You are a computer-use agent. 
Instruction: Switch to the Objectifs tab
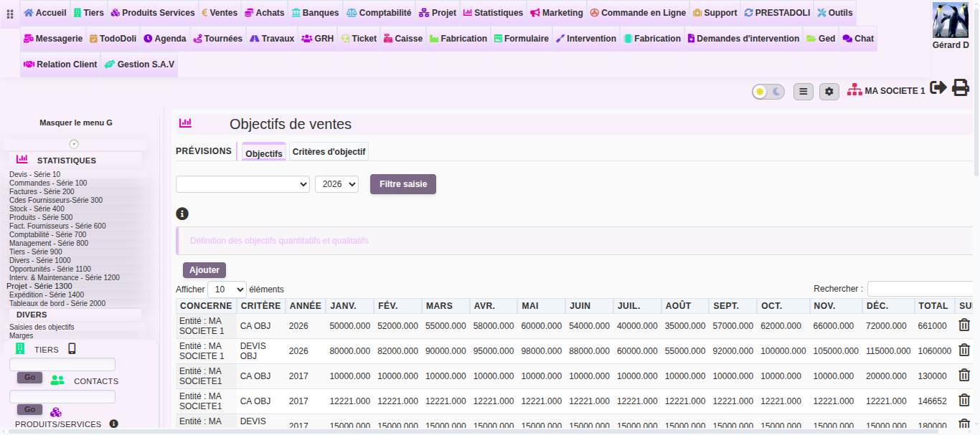click(x=264, y=153)
